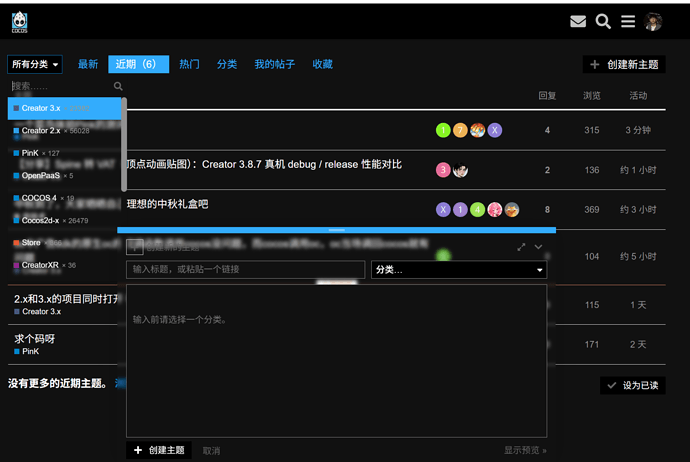Viewport: 690px width, 462px height.
Task: Switch to the 热门 tab
Action: coord(189,64)
